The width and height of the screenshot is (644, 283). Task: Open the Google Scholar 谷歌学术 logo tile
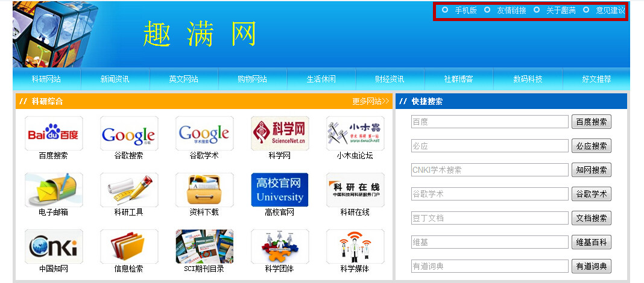click(x=204, y=133)
